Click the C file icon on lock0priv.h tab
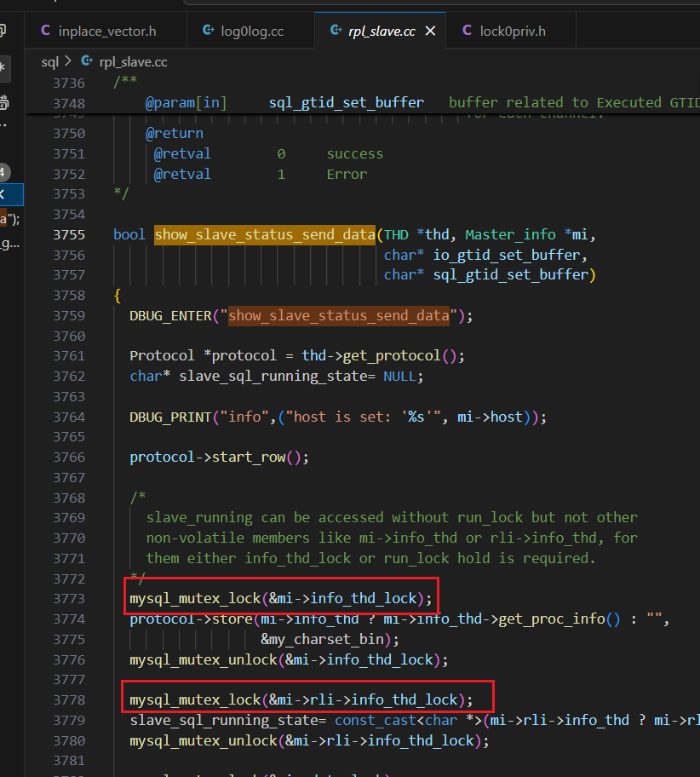This screenshot has width=700, height=777. (x=467, y=31)
